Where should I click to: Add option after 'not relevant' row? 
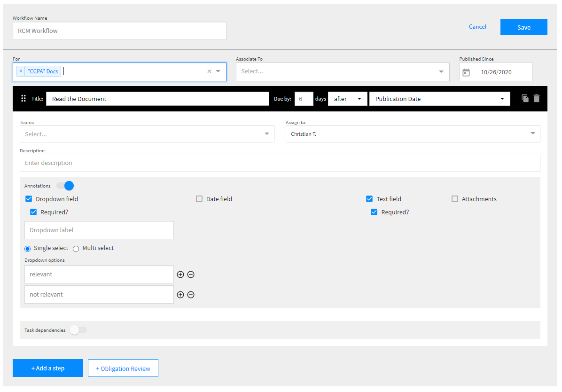pyautogui.click(x=180, y=295)
